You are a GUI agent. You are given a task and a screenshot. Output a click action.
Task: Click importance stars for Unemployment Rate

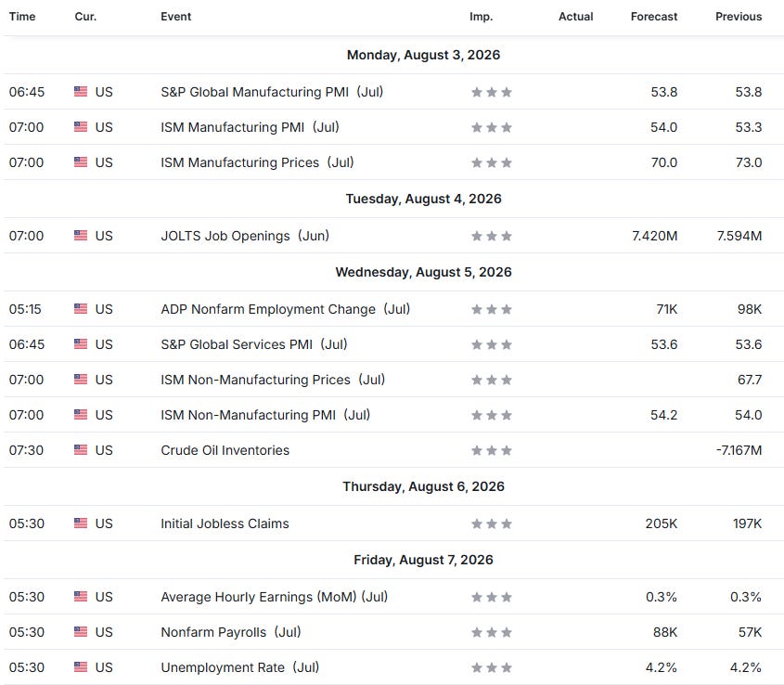pos(492,667)
